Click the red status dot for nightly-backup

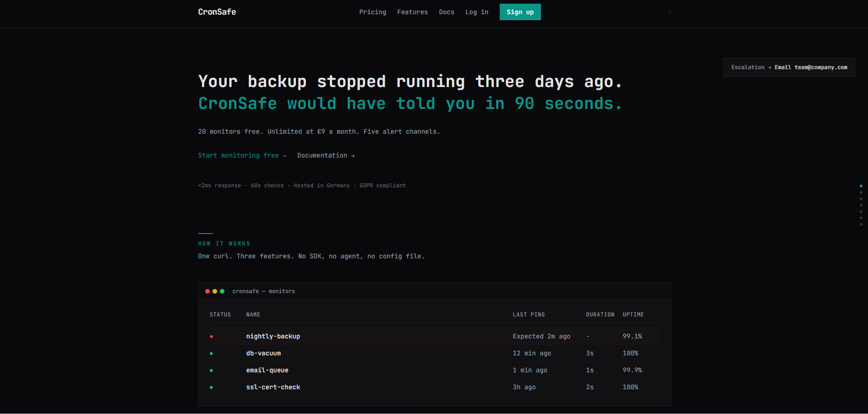(x=211, y=337)
